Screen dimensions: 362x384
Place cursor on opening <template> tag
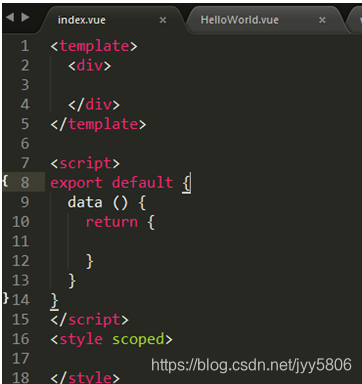point(94,46)
